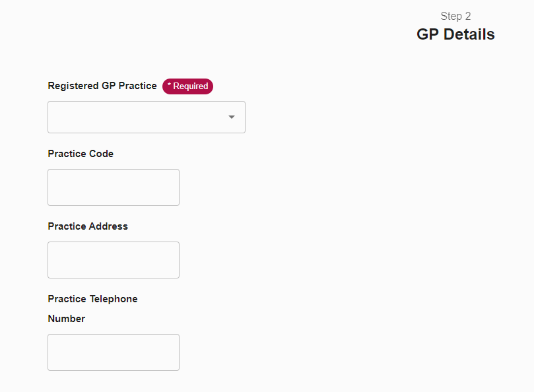Place cursor in the box under Practice Code
The width and height of the screenshot is (534, 392).
pos(114,187)
